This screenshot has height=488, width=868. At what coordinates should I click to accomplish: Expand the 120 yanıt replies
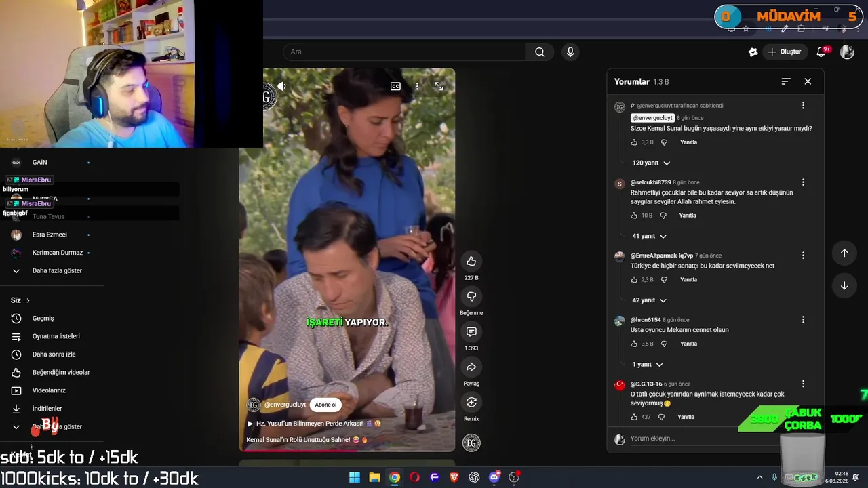(x=651, y=163)
